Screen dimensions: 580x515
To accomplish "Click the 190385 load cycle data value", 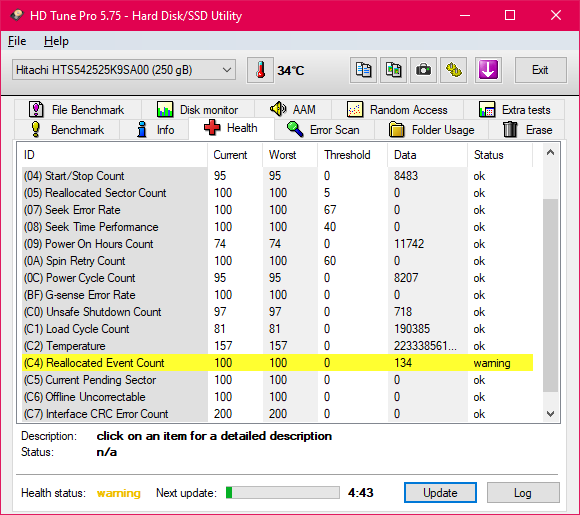I will (x=412, y=329).
